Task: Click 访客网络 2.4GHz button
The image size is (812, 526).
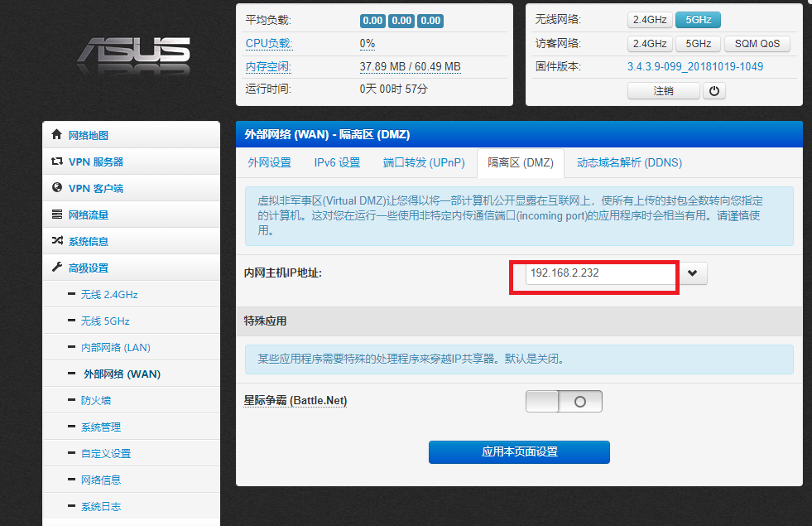Action: click(x=650, y=44)
